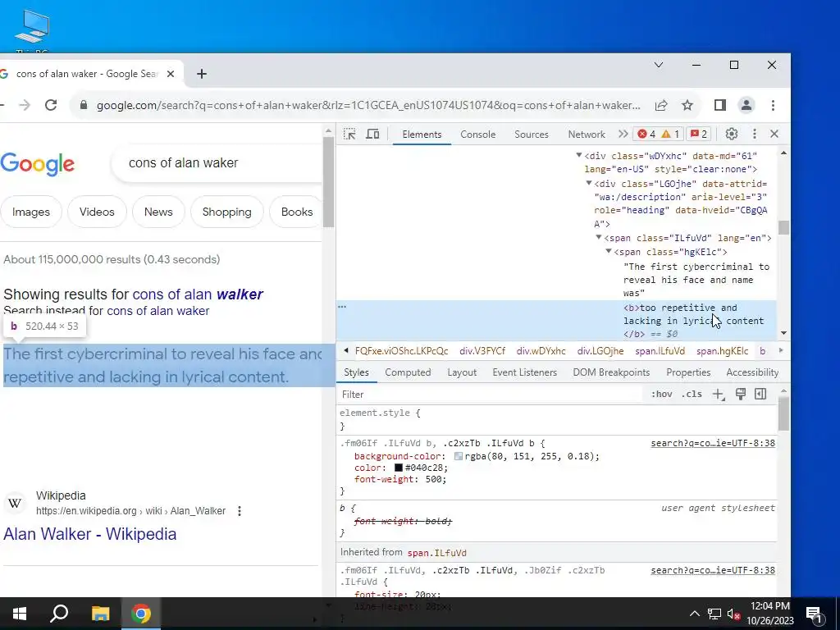The height and width of the screenshot is (630, 840).
Task: Filter results by Images
Action: click(31, 212)
